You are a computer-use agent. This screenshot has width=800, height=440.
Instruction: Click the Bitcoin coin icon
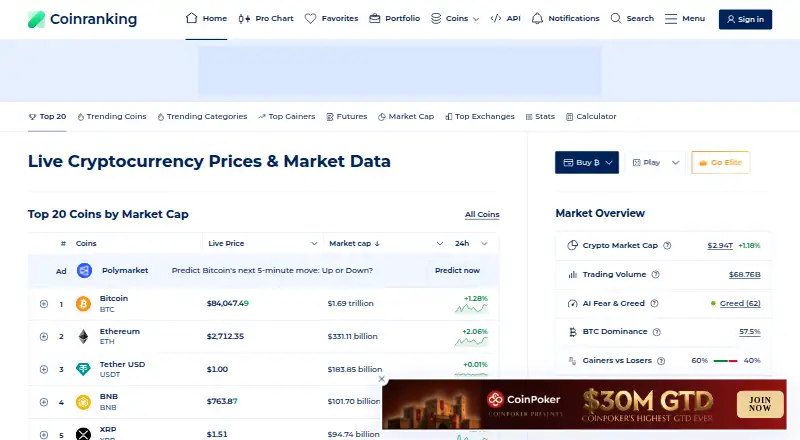pos(83,304)
